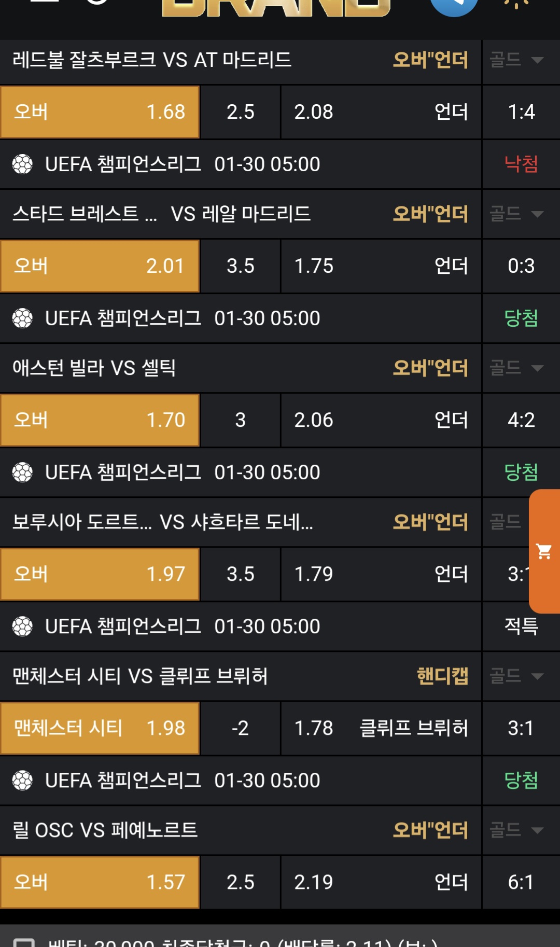This screenshot has width=560, height=947.
Task: Click soccer ball icon for Salzburg match
Action: [x=22, y=164]
